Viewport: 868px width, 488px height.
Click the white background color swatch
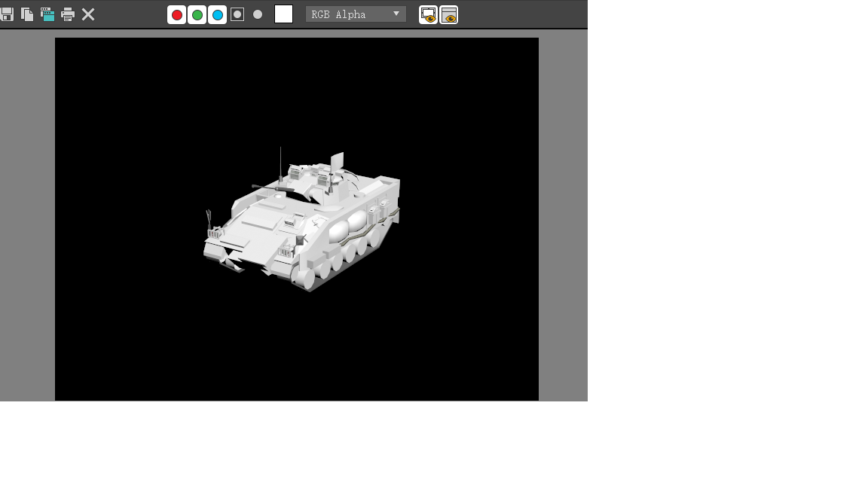click(283, 14)
